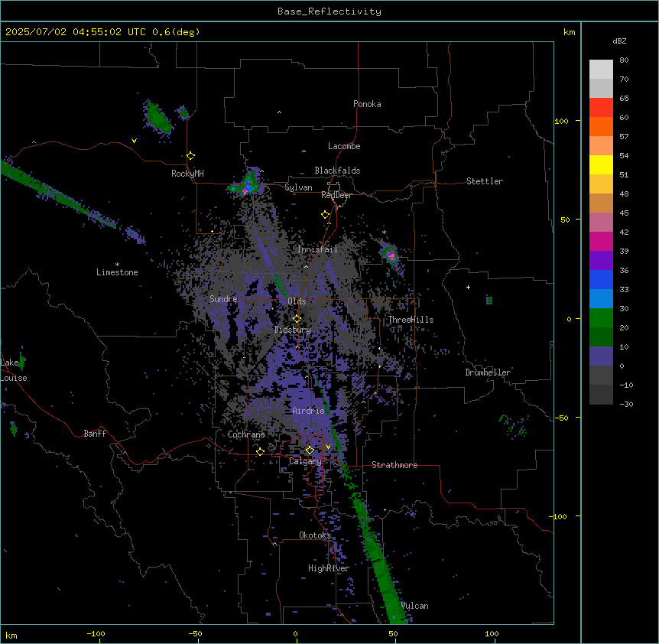
Task: Click the Drumheller town label
Action: (488, 372)
